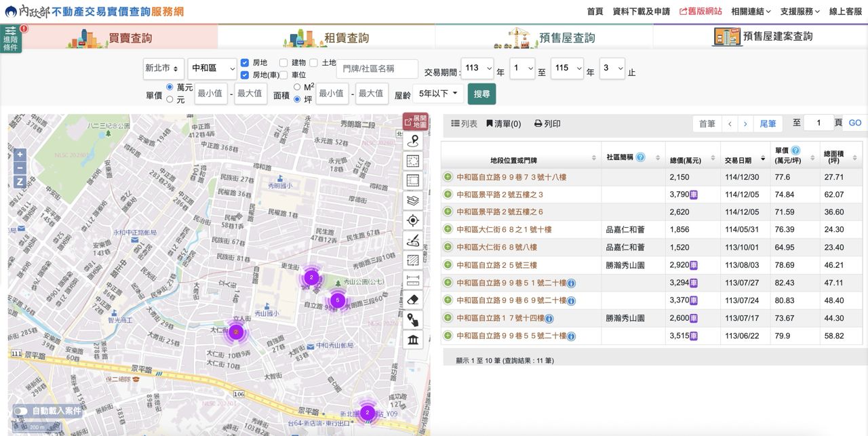Click the locate crosshair target tool
The height and width of the screenshot is (436, 868).
(413, 220)
